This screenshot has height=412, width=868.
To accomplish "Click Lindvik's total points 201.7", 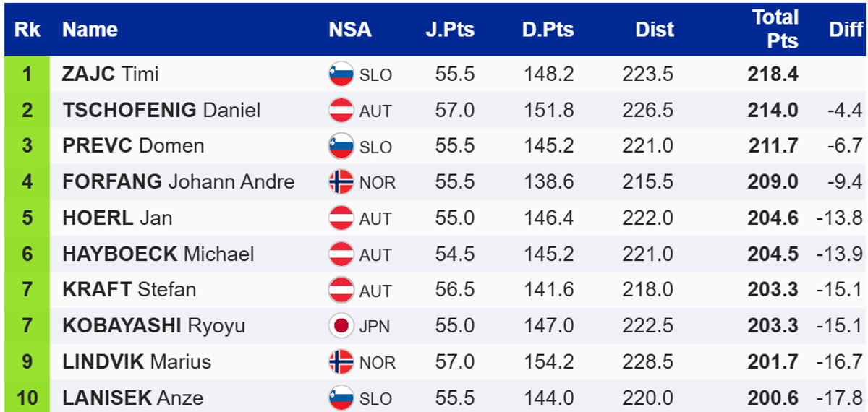I will tap(774, 361).
